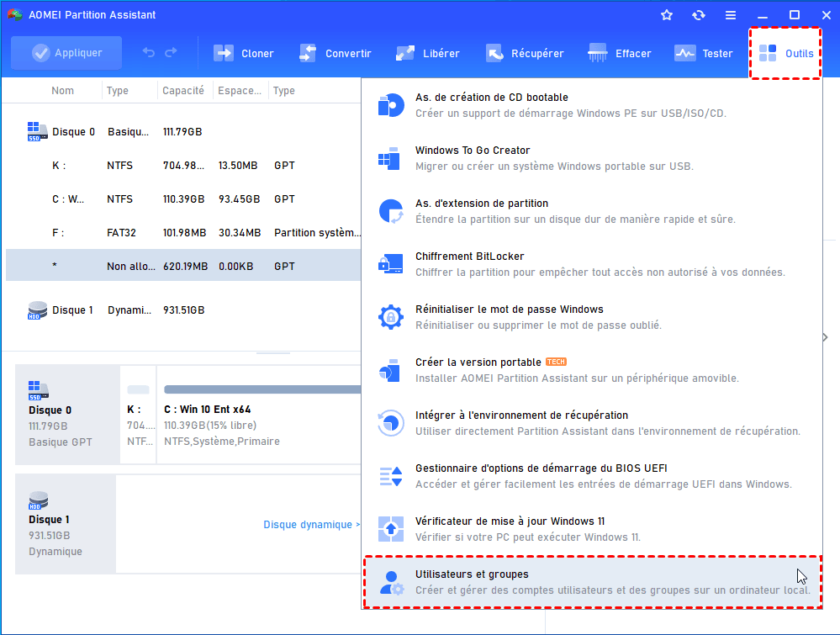Select Réinitialiser le mot de passe Windows
840x635 pixels.
coord(592,317)
